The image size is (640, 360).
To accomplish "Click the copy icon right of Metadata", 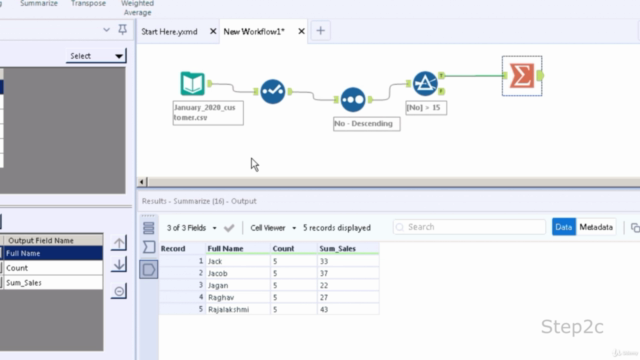I will point(635,227).
